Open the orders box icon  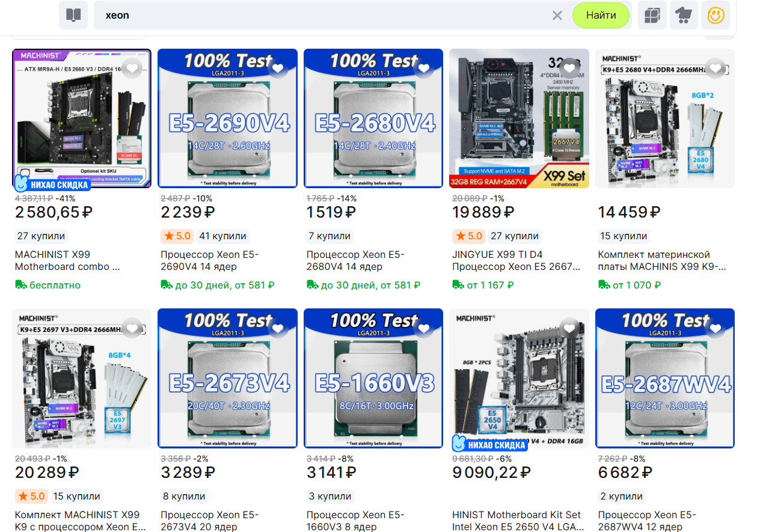coord(652,15)
